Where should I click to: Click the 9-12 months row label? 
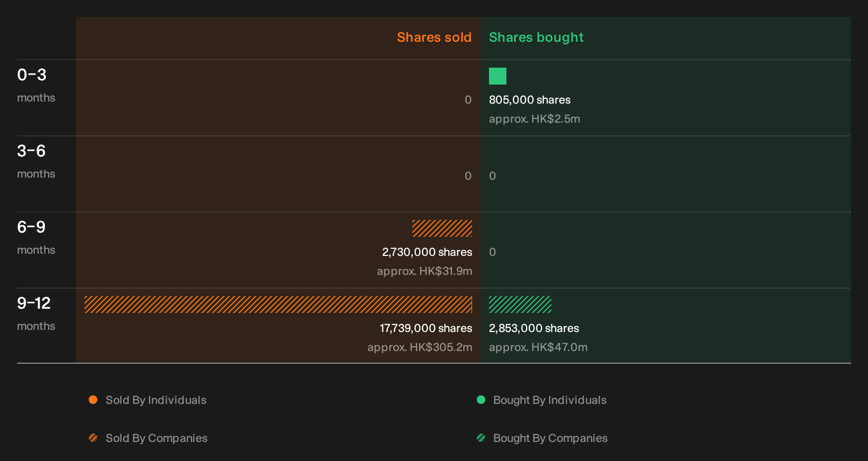point(36,314)
